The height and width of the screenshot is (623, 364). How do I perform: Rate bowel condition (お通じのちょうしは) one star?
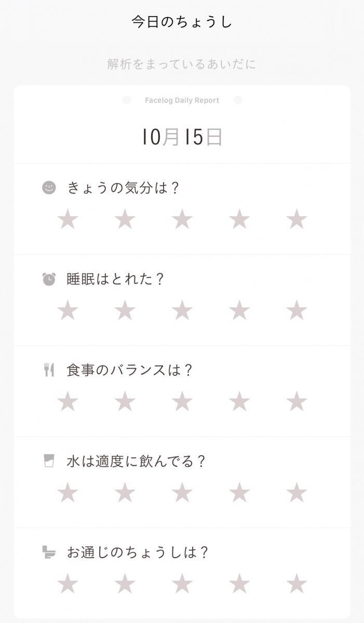pyautogui.click(x=68, y=584)
